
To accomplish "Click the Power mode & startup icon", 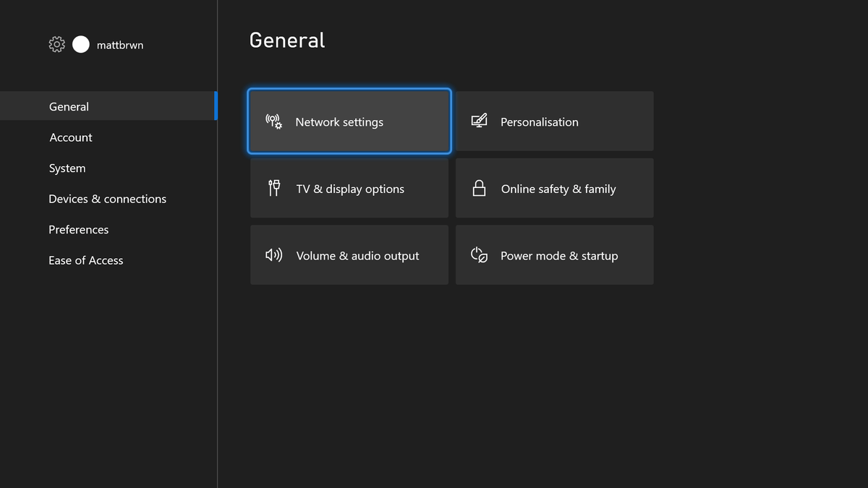I will point(479,254).
